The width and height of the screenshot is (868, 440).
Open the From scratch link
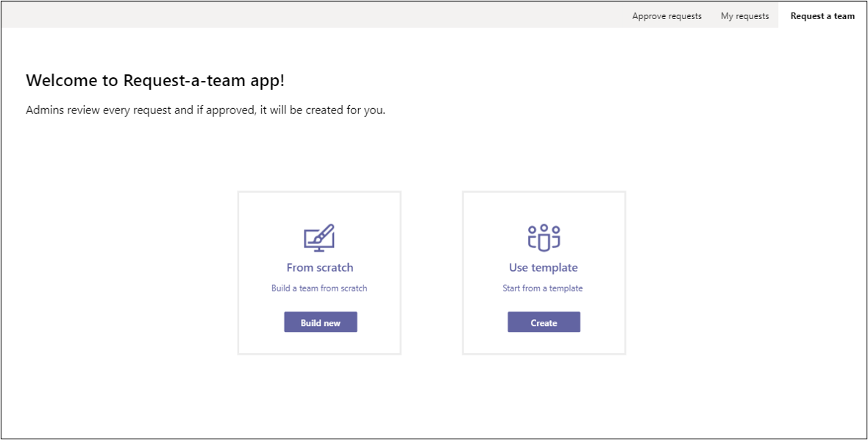pos(319,267)
